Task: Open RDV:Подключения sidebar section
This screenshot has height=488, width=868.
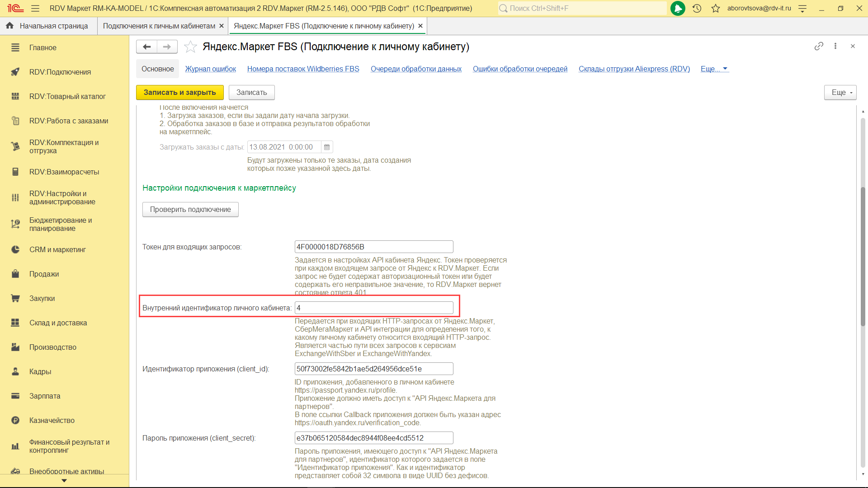Action: (60, 72)
